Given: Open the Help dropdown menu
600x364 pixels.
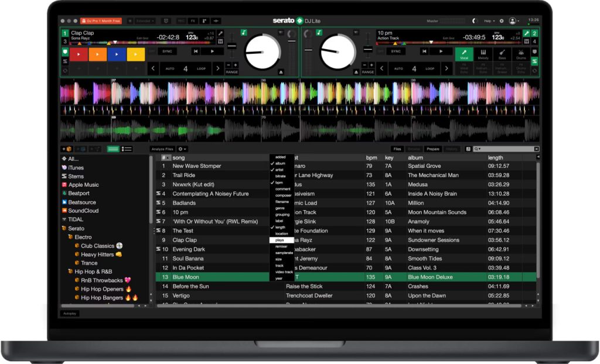Looking at the screenshot, I should [x=489, y=21].
